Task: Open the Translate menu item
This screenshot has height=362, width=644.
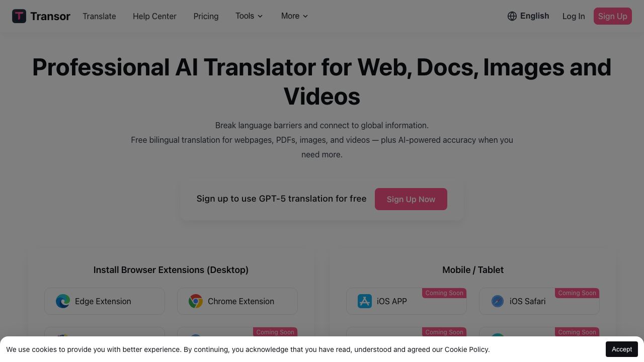Action: pyautogui.click(x=99, y=16)
